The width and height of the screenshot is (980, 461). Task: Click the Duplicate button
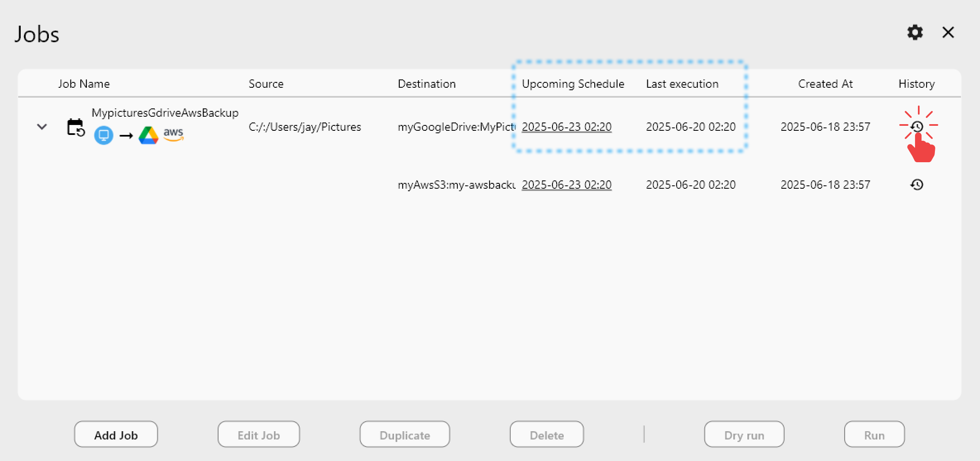[x=404, y=435]
